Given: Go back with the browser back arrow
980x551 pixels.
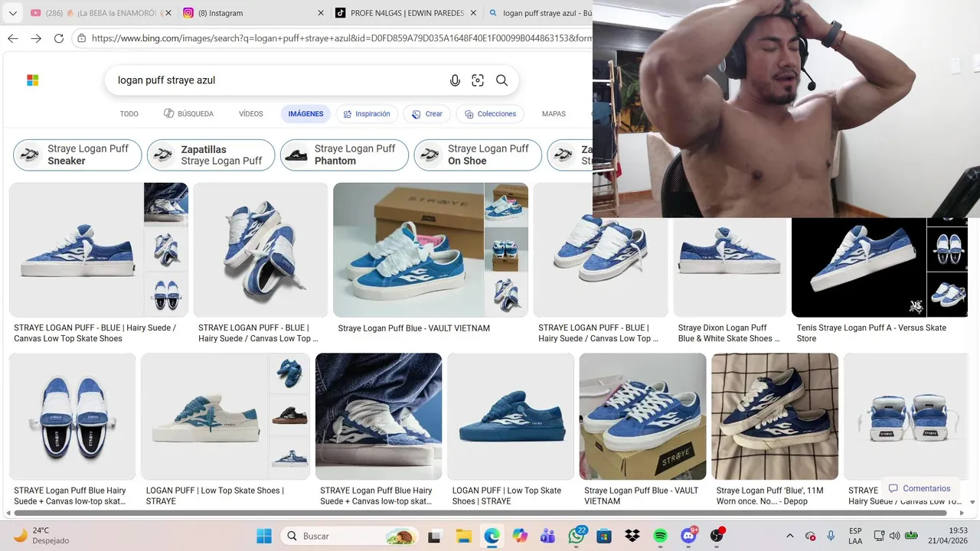Looking at the screenshot, I should 12,38.
